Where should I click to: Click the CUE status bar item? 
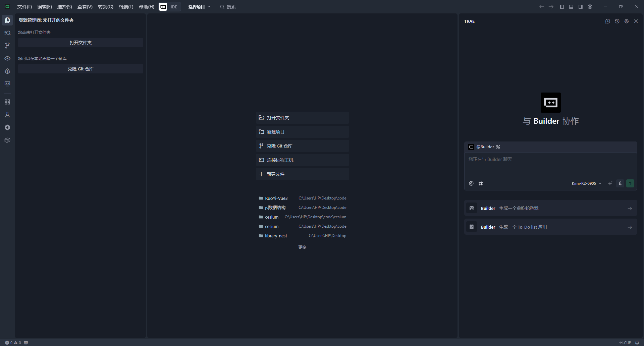[626, 343]
